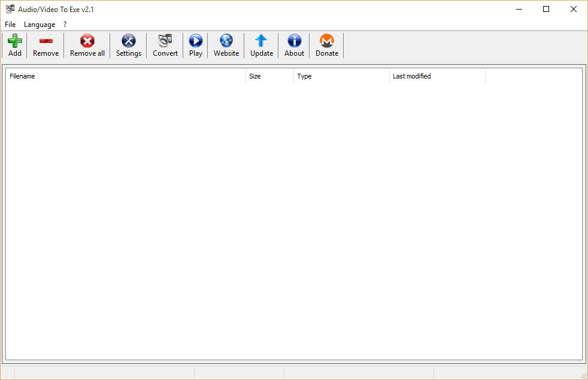This screenshot has height=380, width=588.
Task: Open the Language menu
Action: pyautogui.click(x=40, y=25)
